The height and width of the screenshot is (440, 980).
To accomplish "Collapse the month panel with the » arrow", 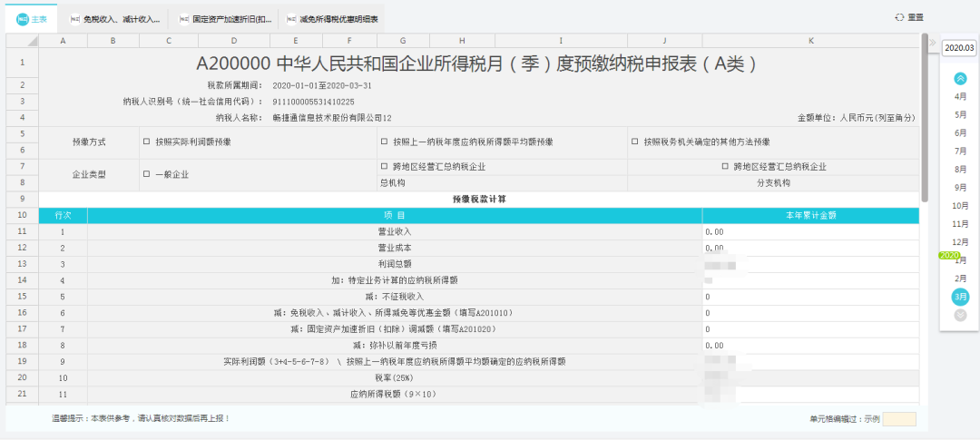I will point(931,43).
